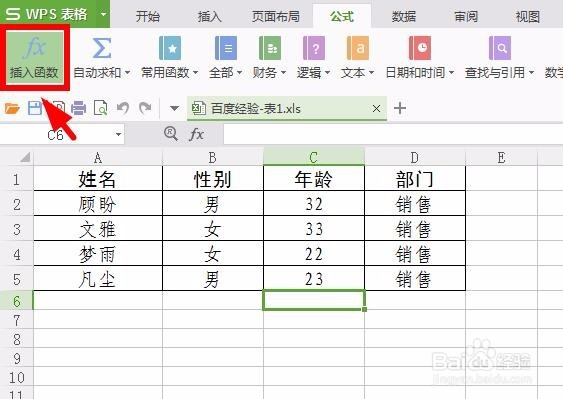Click the cell containing 性别

(213, 178)
